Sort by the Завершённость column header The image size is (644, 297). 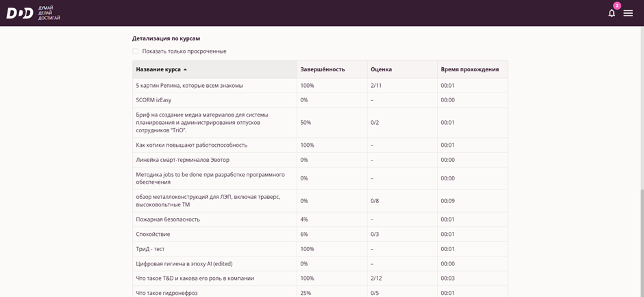(323, 69)
